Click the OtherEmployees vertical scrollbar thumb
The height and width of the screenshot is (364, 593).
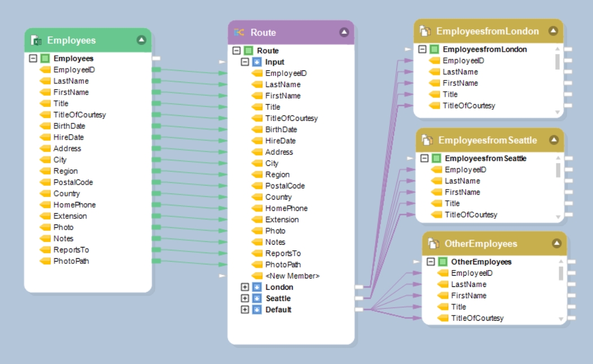click(561, 273)
